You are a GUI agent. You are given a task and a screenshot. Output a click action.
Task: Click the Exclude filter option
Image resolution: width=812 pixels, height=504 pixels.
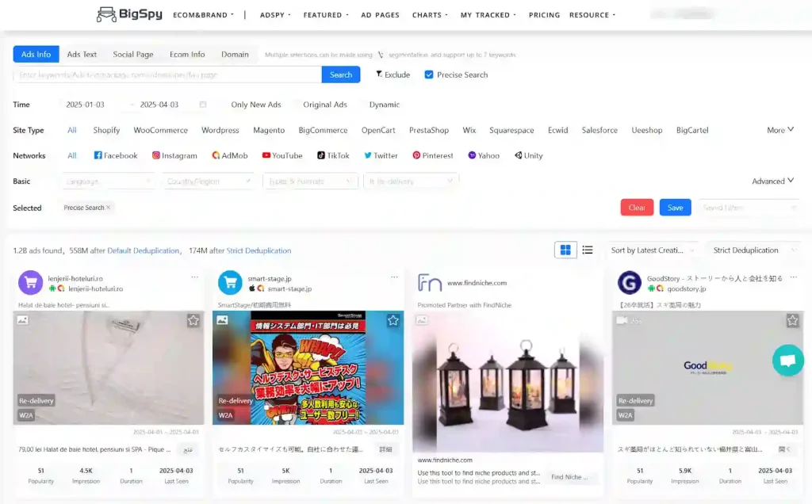(x=393, y=74)
